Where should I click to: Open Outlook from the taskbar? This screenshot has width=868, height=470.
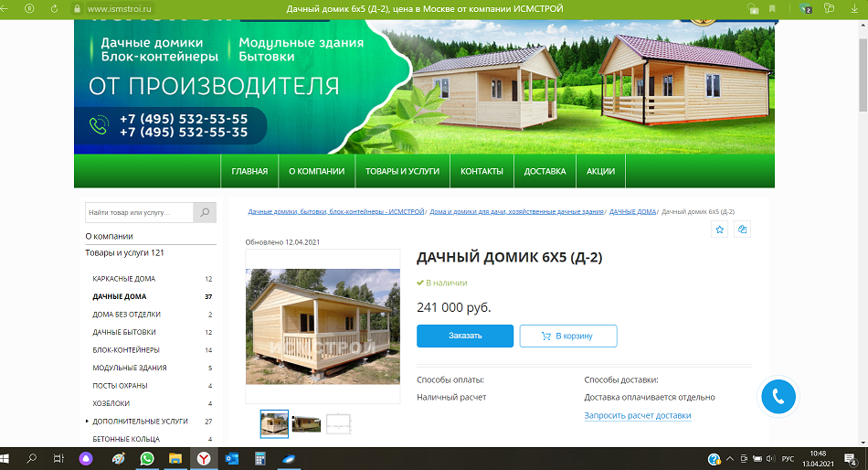click(x=232, y=459)
